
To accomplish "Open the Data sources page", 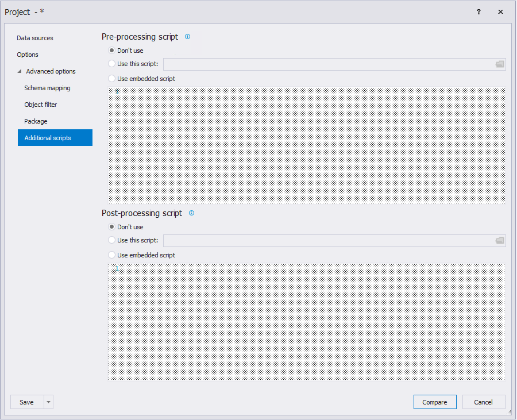I will coord(34,38).
